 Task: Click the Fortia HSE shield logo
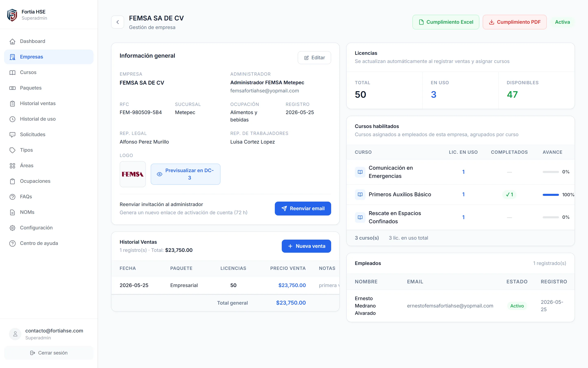click(x=12, y=15)
